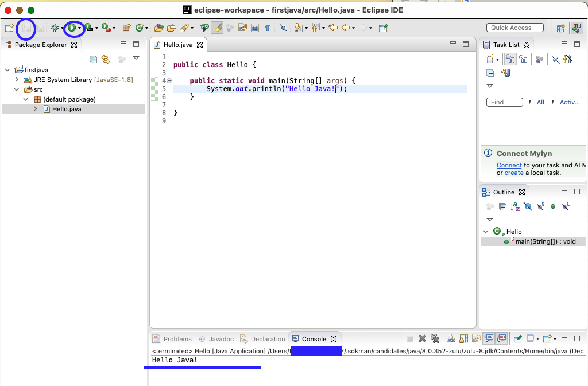Toggle Categorized view in Task List
Screen dimensions: 588x386
point(510,59)
